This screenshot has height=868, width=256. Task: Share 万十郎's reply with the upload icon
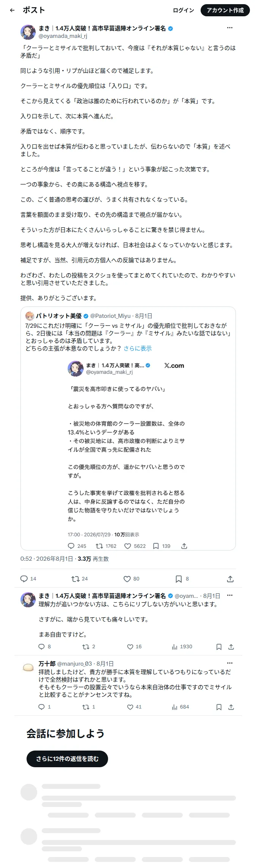click(231, 707)
